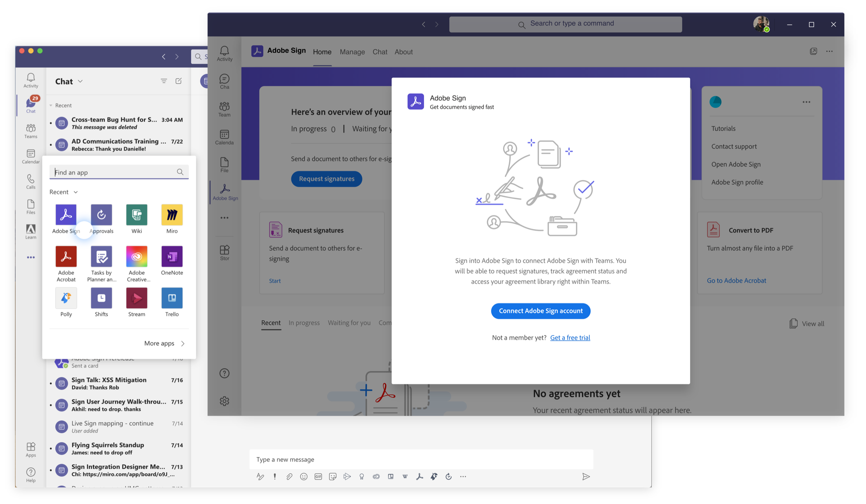Switch to Manage tab in Adobe Sign
Viewport: 866px width, 504px height.
click(x=352, y=52)
